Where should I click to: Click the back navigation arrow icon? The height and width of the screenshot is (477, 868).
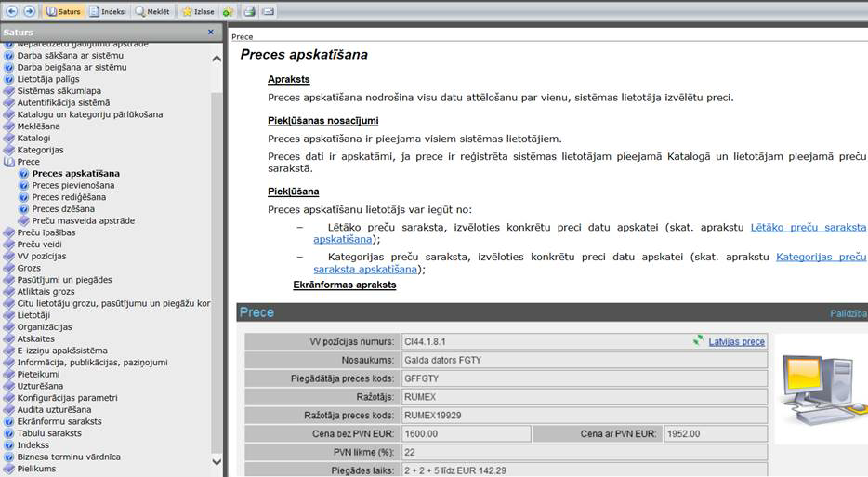(12, 11)
